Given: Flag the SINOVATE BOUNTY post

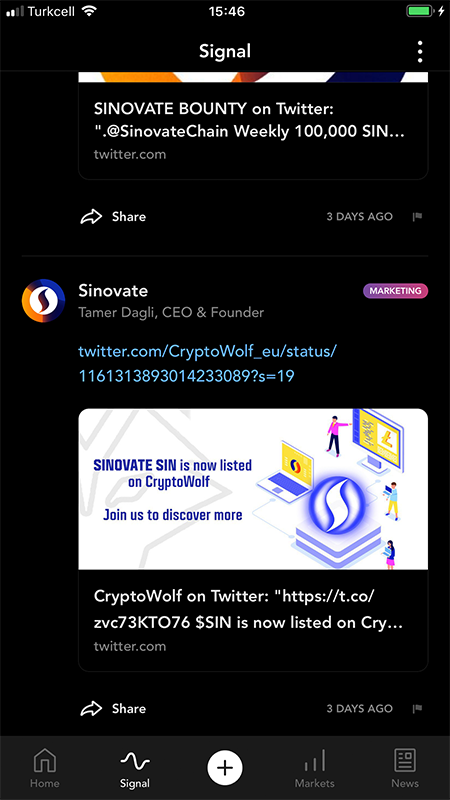Looking at the screenshot, I should [417, 217].
